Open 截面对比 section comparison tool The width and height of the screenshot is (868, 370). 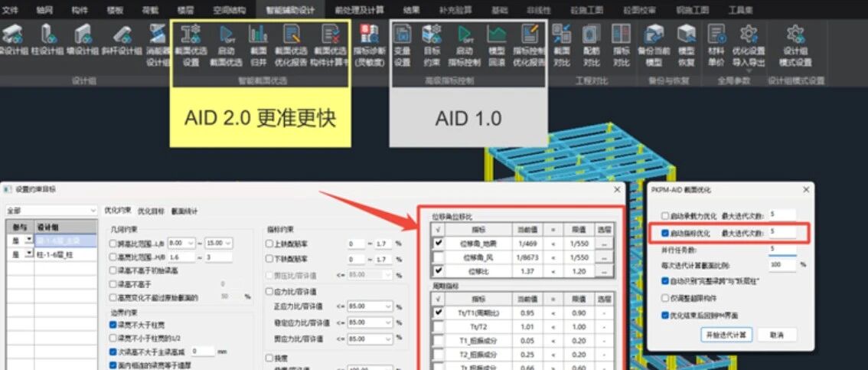[x=562, y=45]
